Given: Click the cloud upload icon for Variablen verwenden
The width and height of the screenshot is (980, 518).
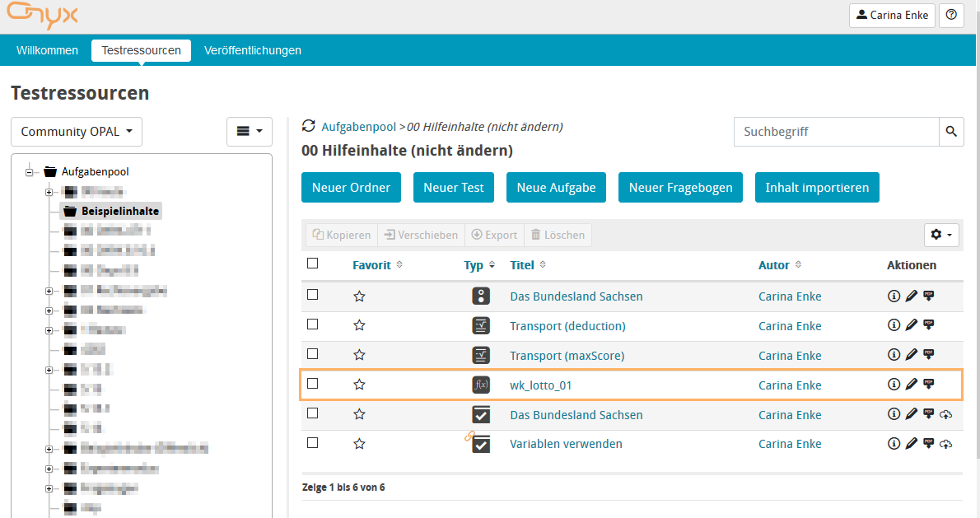Looking at the screenshot, I should (946, 444).
